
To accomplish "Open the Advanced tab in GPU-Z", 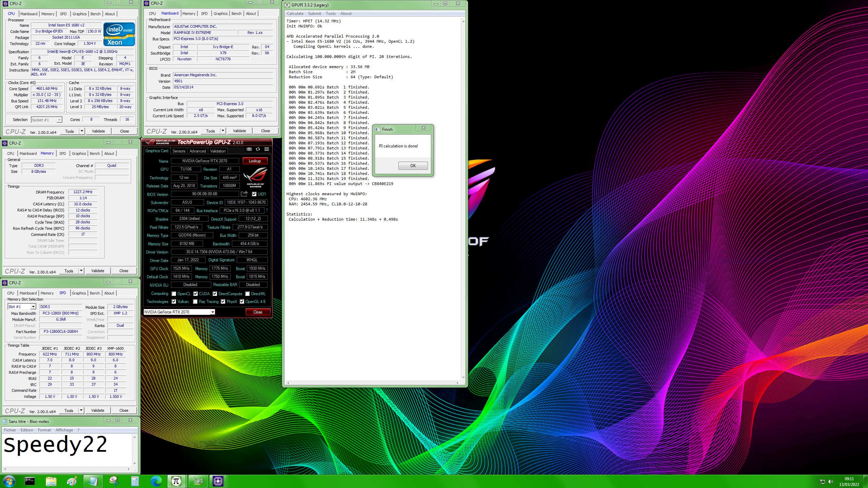I will (197, 151).
